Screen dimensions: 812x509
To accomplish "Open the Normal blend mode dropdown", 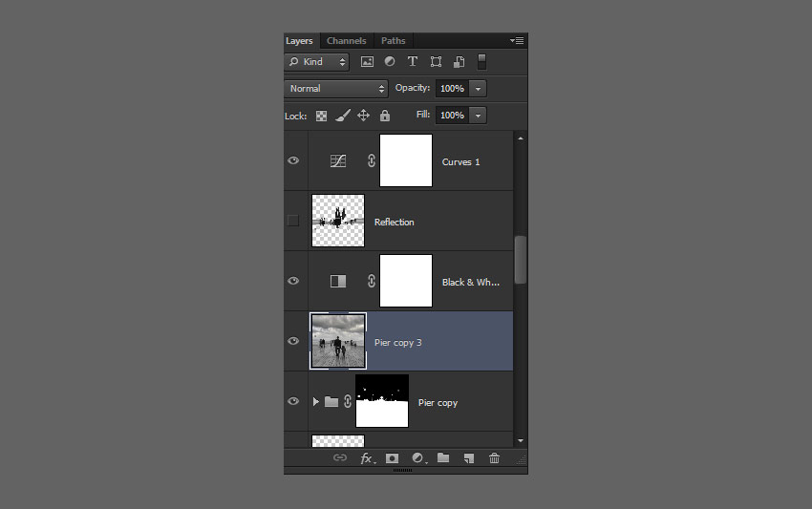I will click(x=335, y=89).
